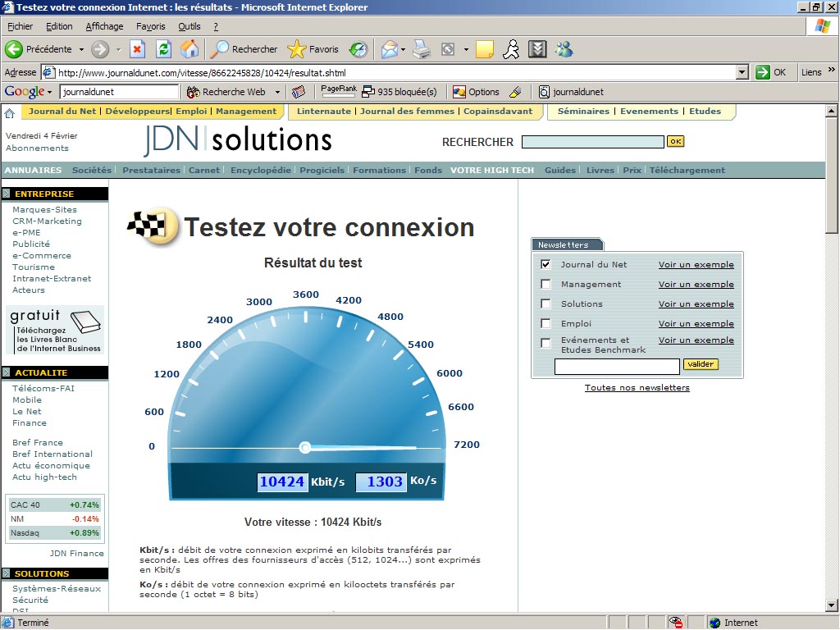840x630 pixels.
Task: Focus the RECHERCHER search input field
Action: 592,142
